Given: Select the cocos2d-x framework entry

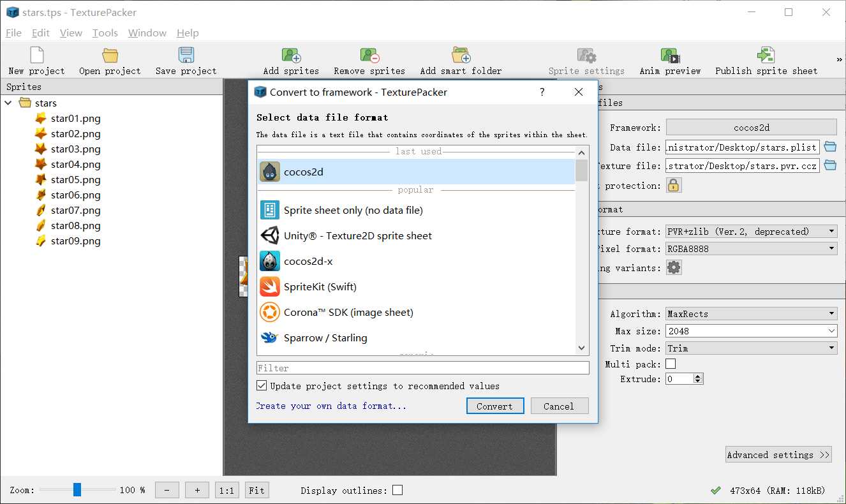Looking at the screenshot, I should click(x=416, y=261).
